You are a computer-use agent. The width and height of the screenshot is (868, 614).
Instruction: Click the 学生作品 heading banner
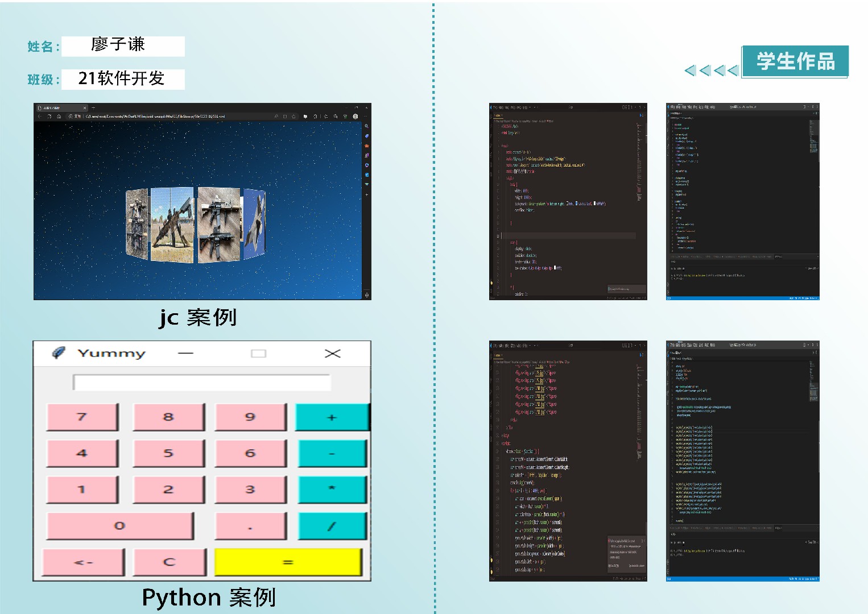click(795, 61)
